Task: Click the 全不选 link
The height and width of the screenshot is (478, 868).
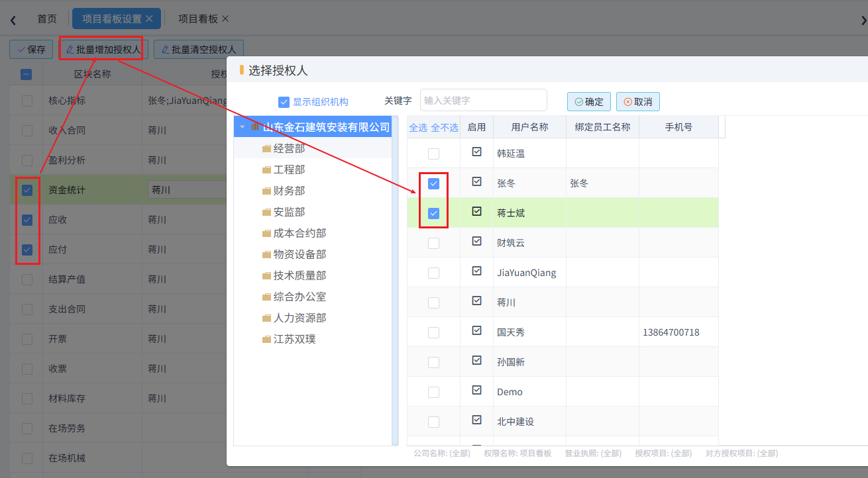Action: pos(445,128)
